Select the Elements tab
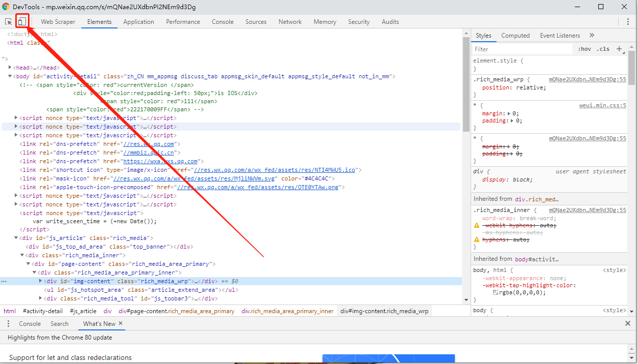Screen dimensions: 638x364 click(x=99, y=22)
